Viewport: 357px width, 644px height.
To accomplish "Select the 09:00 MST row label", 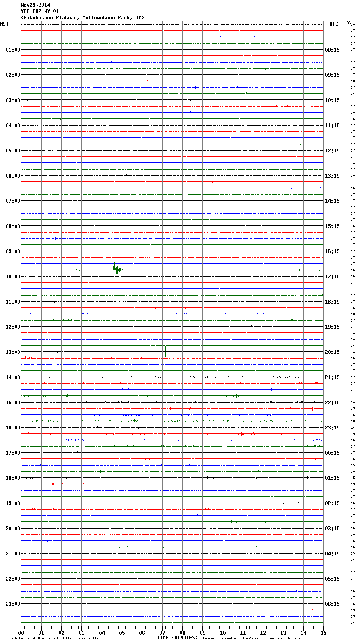I will click(13, 251).
